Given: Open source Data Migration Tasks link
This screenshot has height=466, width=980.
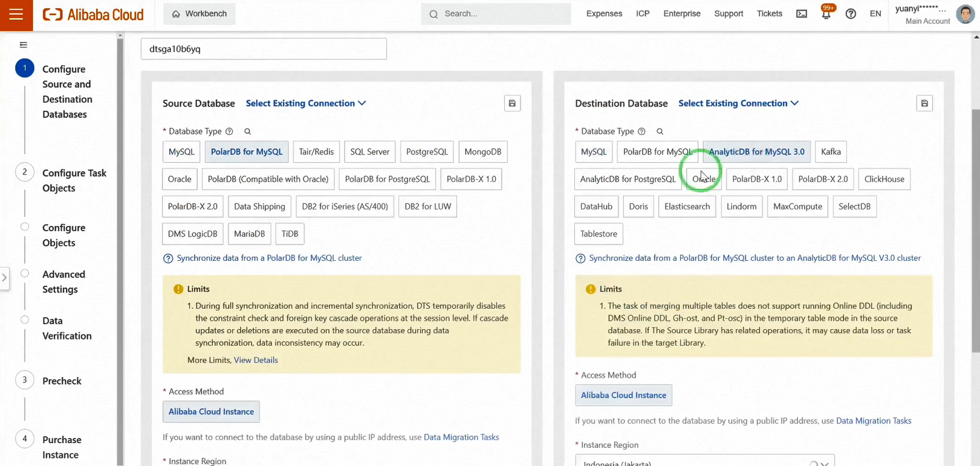Looking at the screenshot, I should pos(461,437).
